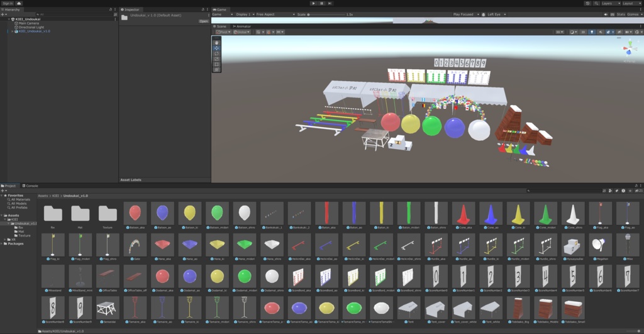
Task: Adjust the Game view Scale slider
Action: (327, 14)
